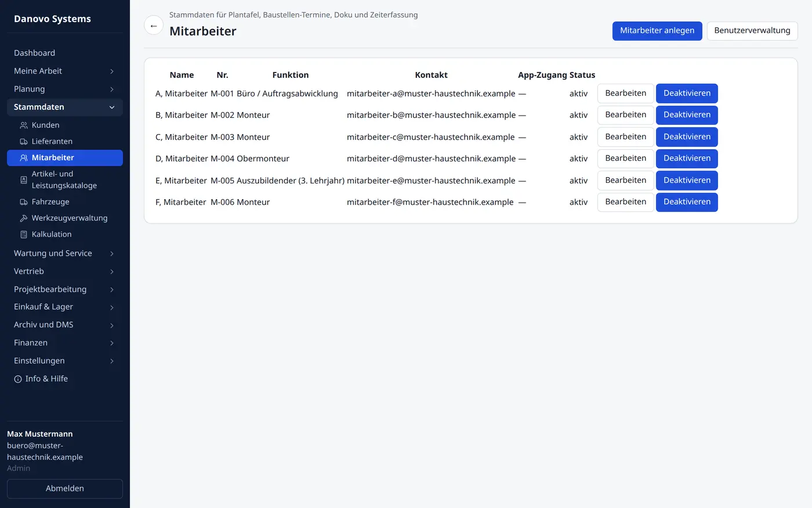
Task: Open Kunden in the sidebar
Action: click(x=65, y=125)
